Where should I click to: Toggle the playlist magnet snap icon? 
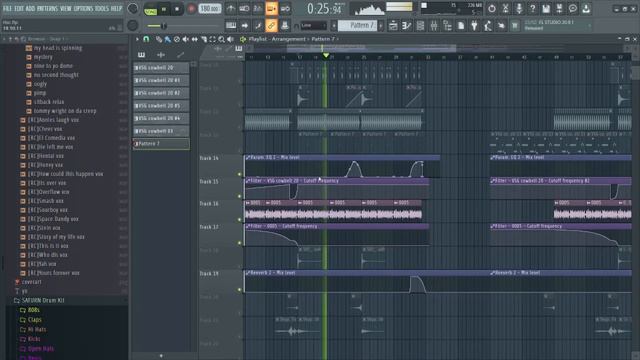(146, 39)
